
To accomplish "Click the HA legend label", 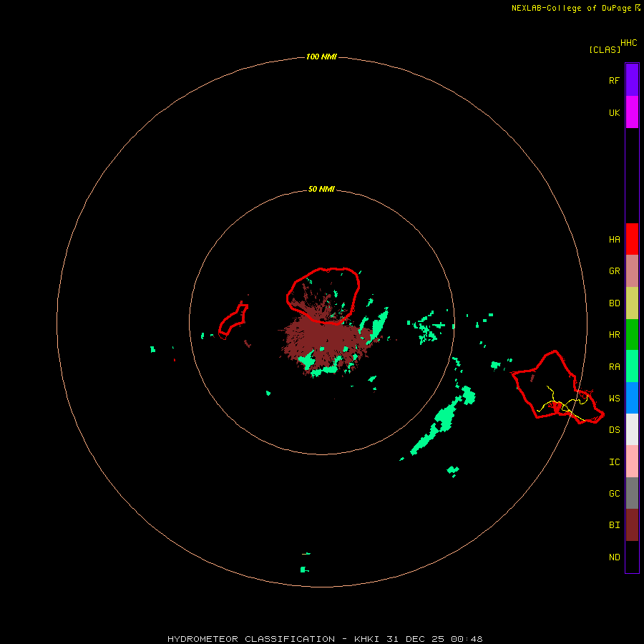I will coord(615,240).
